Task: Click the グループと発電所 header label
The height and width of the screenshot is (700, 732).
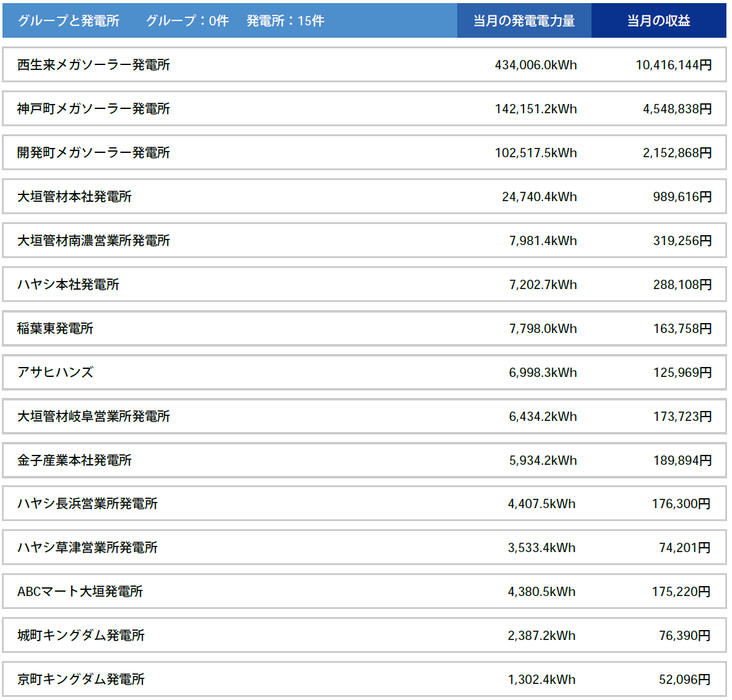Action: tap(69, 20)
